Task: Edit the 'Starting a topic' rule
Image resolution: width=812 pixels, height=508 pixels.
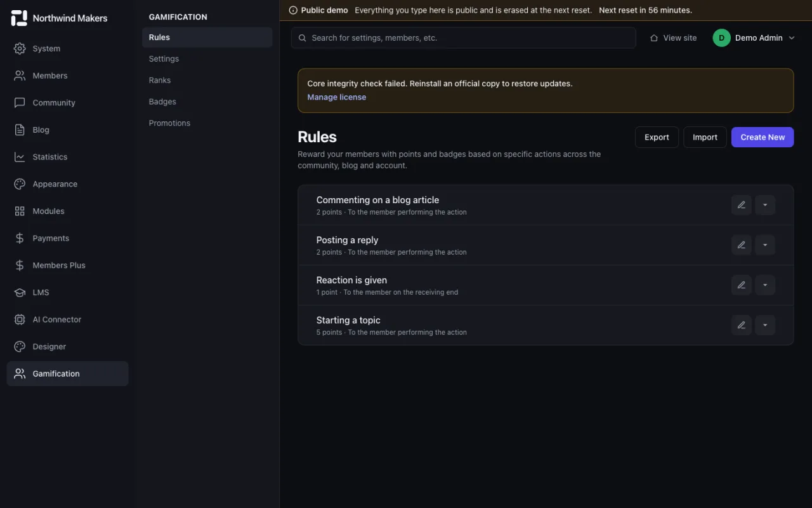Action: pos(742,325)
